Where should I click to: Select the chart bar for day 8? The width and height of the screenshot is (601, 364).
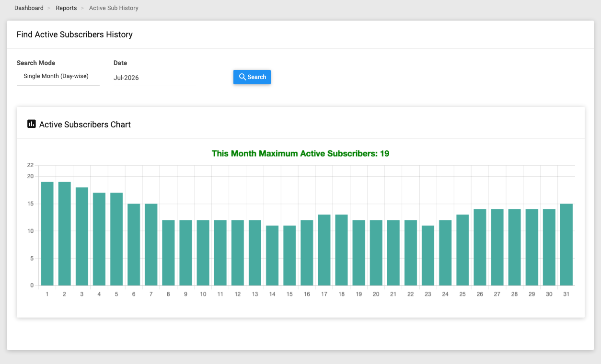[x=168, y=253]
